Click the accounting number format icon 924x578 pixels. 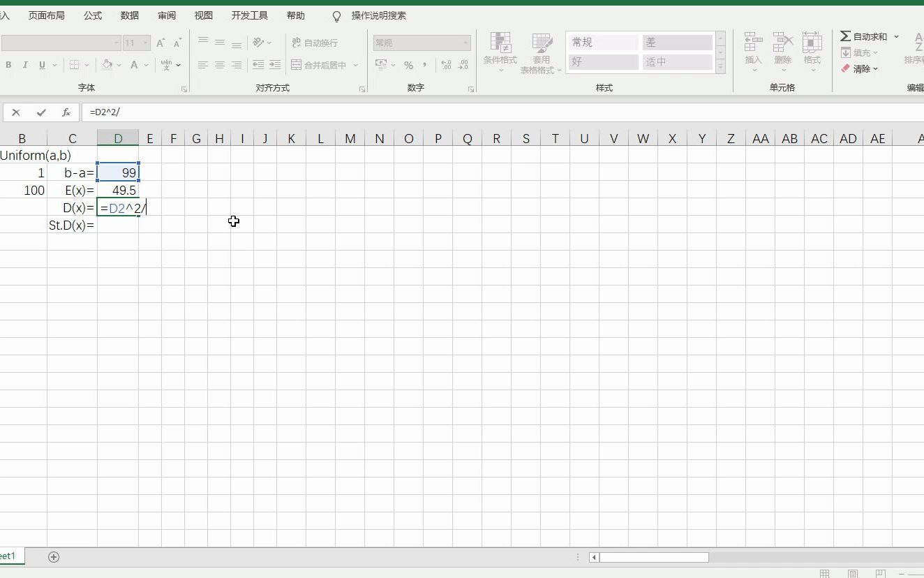pyautogui.click(x=381, y=65)
